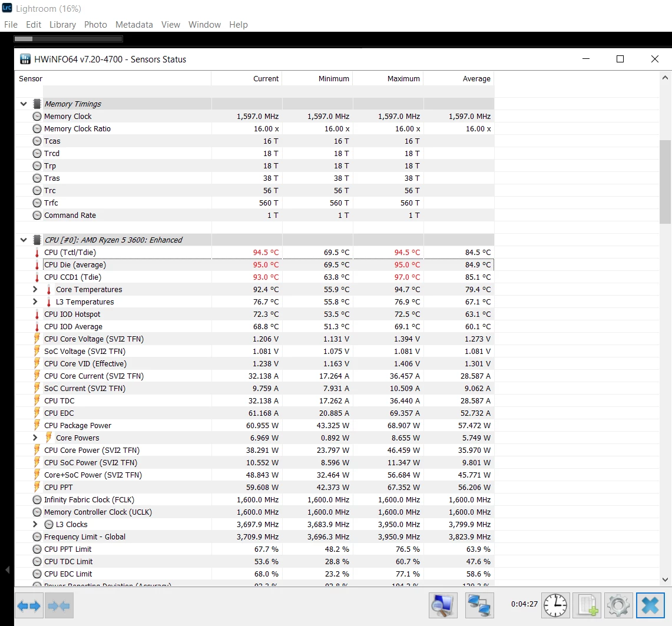
Task: Reset the elapsed time clock icon
Action: click(x=555, y=605)
